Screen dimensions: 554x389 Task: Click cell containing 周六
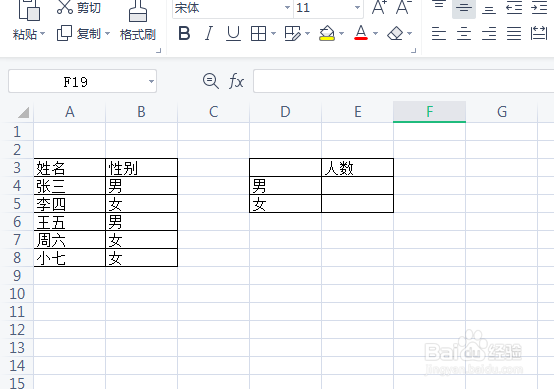coord(70,240)
